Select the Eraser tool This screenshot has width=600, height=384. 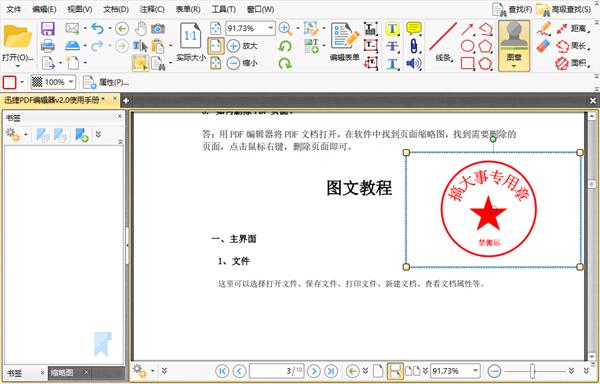(x=543, y=46)
